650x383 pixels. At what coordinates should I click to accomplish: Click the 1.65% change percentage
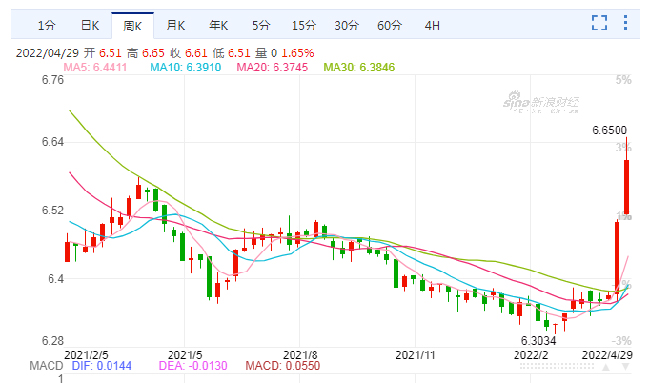coord(298,53)
